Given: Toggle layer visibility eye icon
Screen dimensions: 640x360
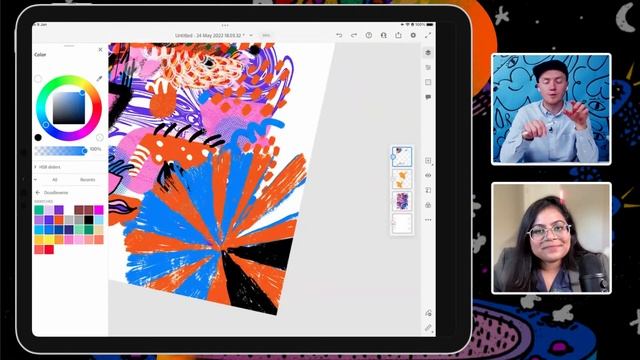Looking at the screenshot, I should [x=428, y=175].
